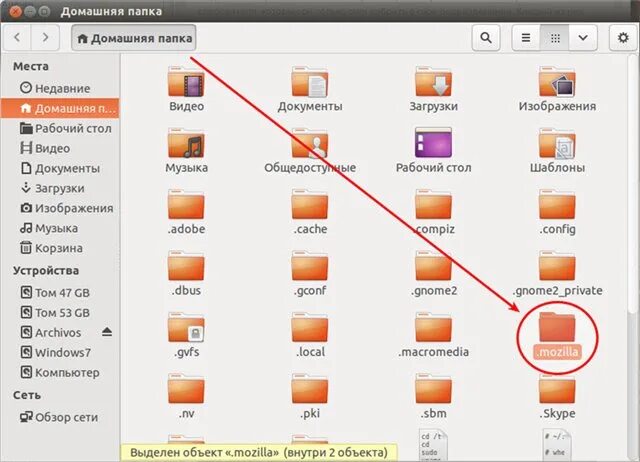Switch to icon grid view
Screen dimensions: 640x462
point(555,38)
